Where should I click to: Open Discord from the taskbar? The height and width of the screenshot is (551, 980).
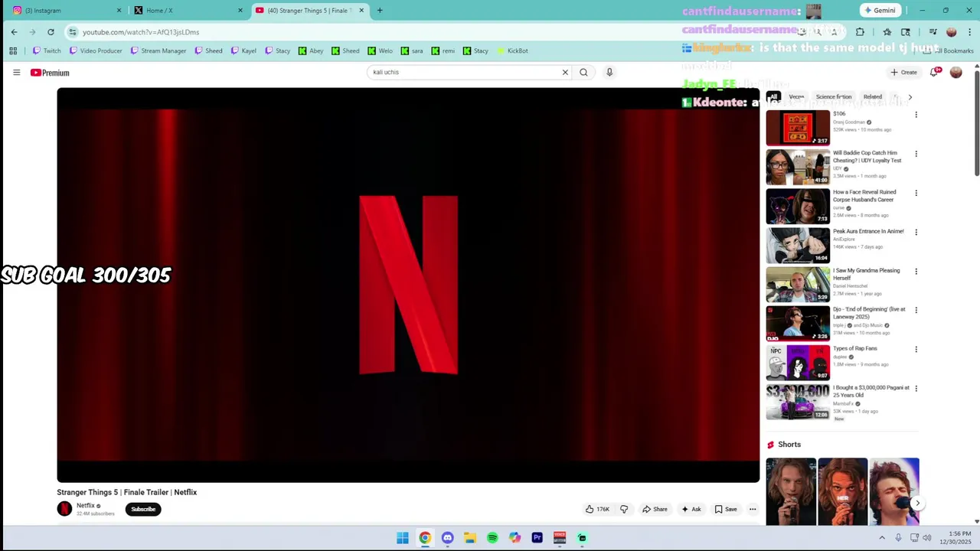coord(447,538)
